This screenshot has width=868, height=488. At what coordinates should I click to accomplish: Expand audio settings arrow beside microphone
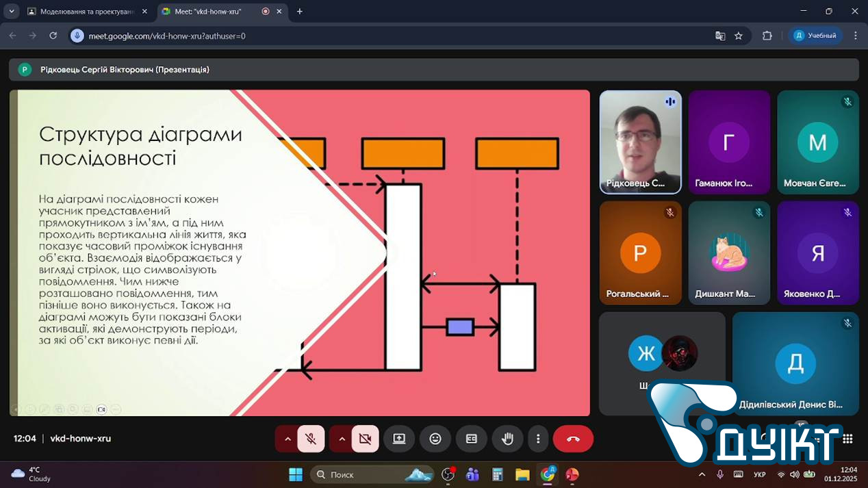pyautogui.click(x=288, y=439)
